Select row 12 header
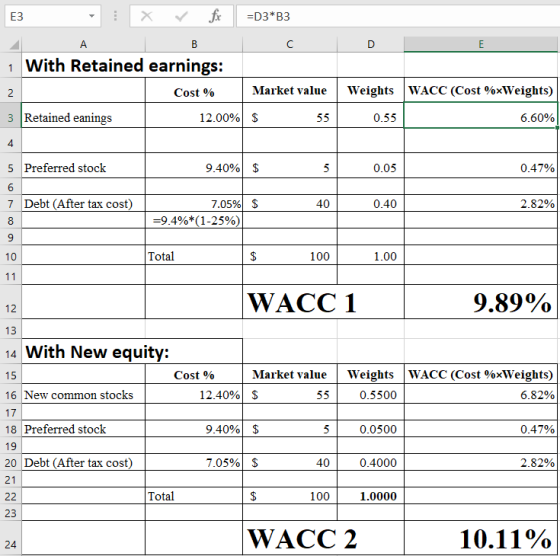 pos(11,302)
